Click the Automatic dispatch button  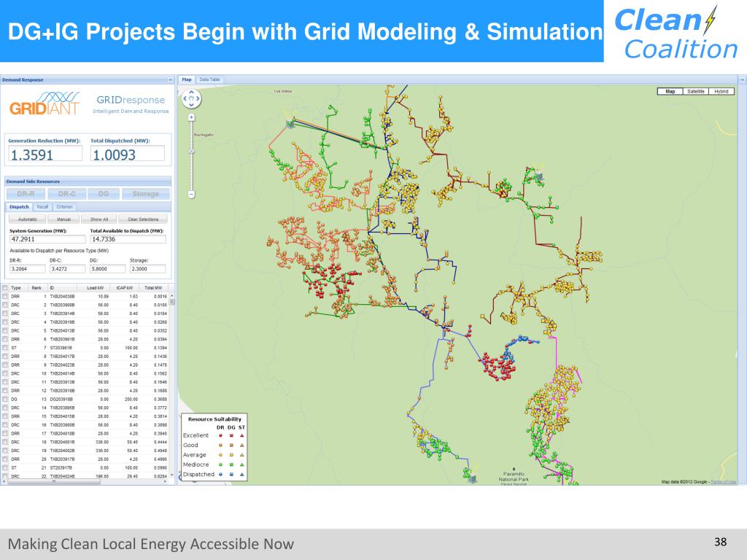tap(28, 219)
